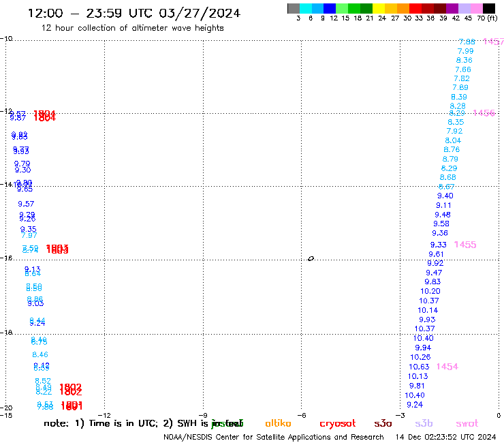Select the pink swatch next to the black one

click(x=477, y=8)
